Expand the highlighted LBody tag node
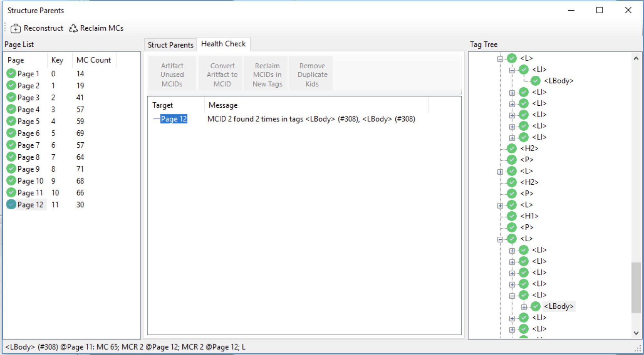The image size is (644, 355). (x=524, y=307)
